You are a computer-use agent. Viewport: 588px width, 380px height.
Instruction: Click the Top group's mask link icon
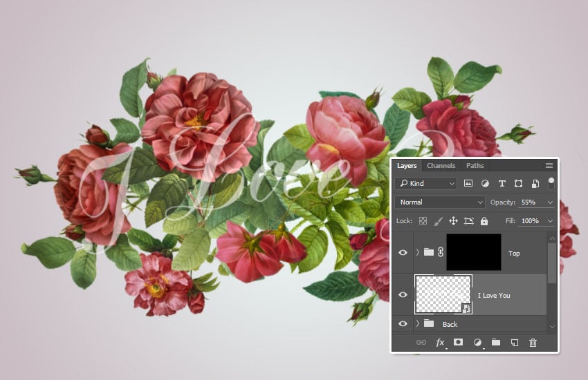click(x=441, y=252)
